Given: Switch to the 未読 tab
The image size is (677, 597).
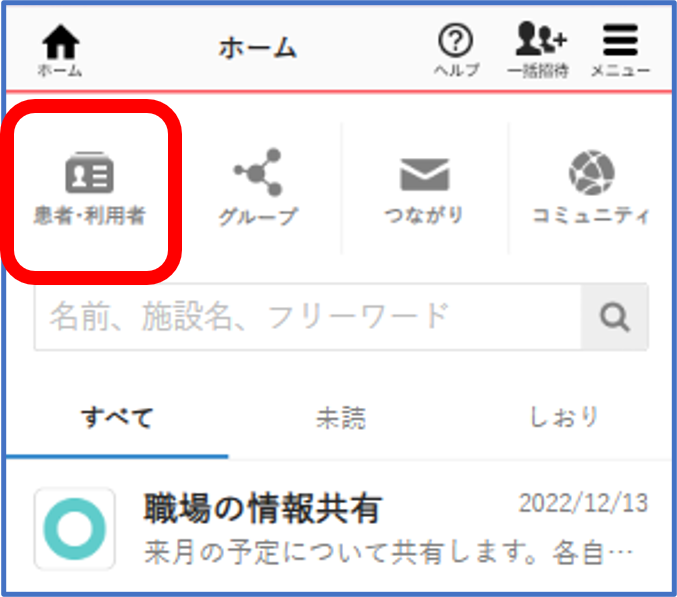Looking at the screenshot, I should point(341,417).
